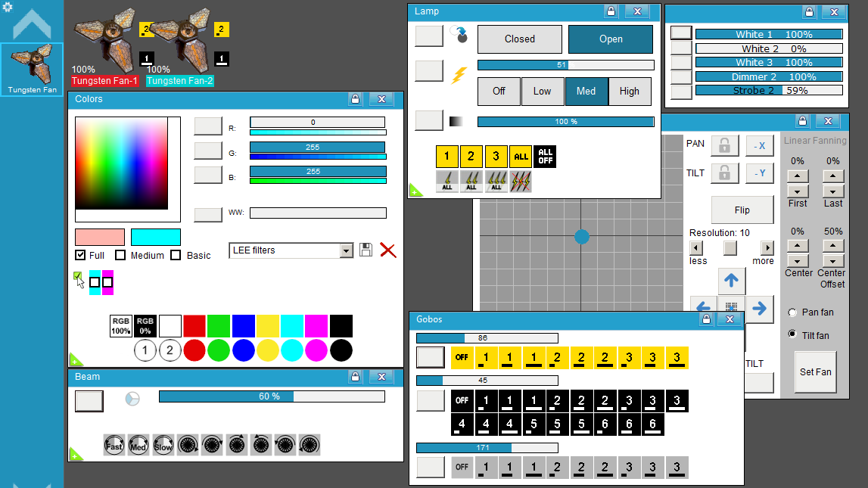Screen dimensions: 868x488
Task: Click the right arrow in position panel
Action: [760, 308]
